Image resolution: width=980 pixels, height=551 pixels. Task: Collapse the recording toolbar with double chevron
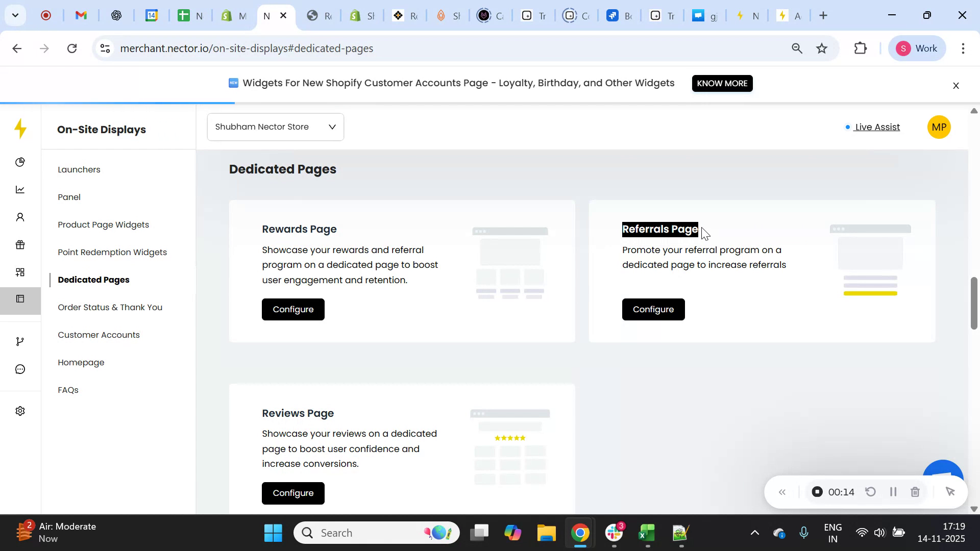tap(782, 491)
